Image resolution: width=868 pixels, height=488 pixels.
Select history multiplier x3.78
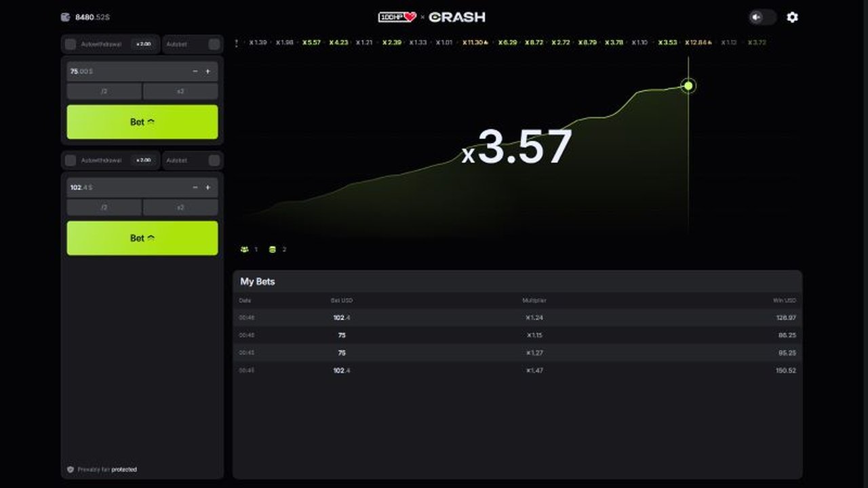pyautogui.click(x=614, y=43)
